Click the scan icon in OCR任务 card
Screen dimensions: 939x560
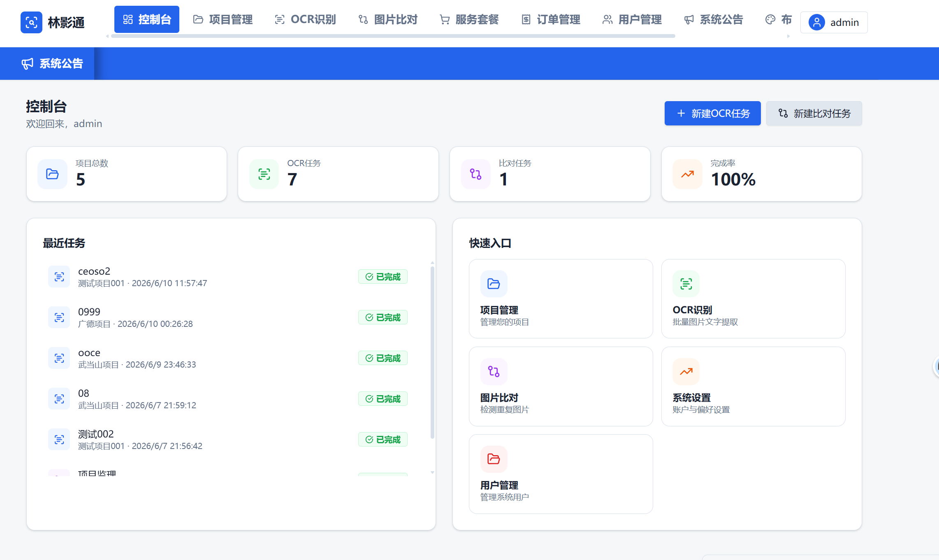264,174
